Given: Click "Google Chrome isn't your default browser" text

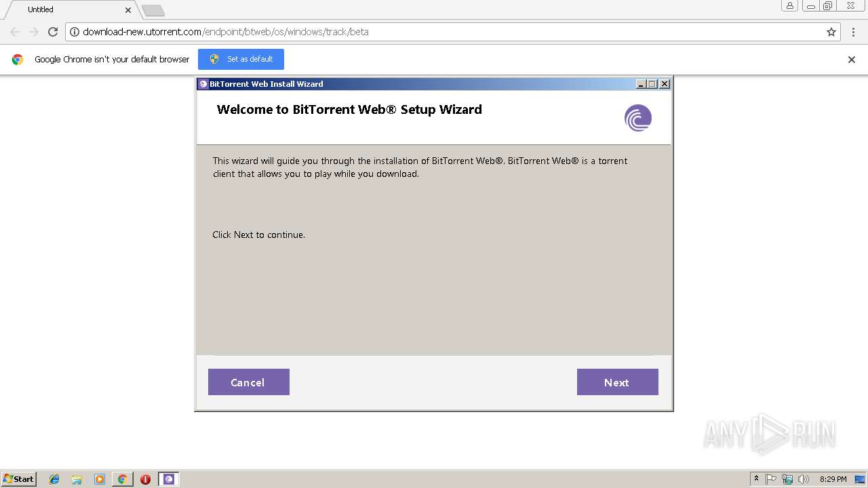Looking at the screenshot, I should [x=112, y=60].
